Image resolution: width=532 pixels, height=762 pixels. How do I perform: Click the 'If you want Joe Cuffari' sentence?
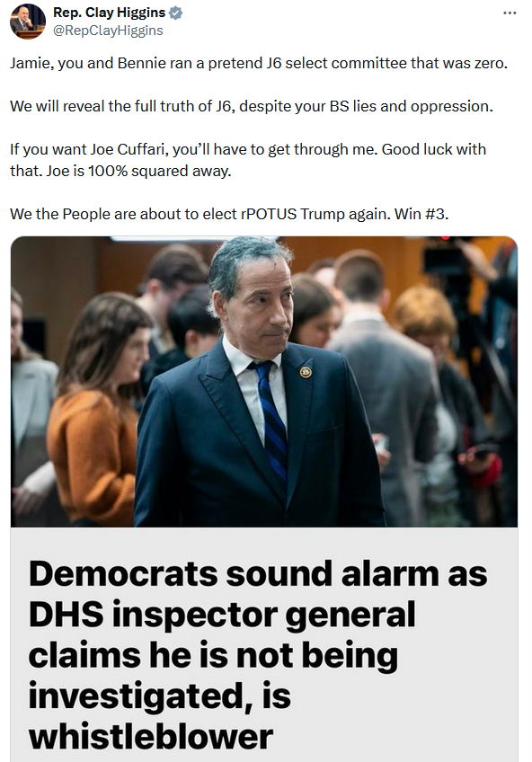pyautogui.click(x=248, y=160)
